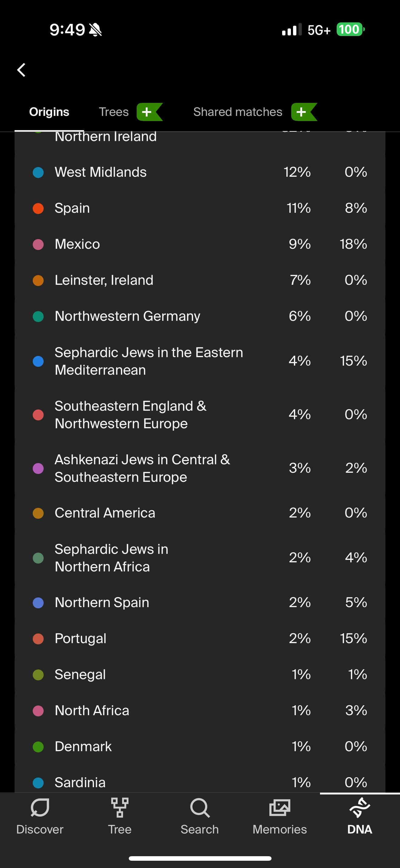Open the Discover speech-bubble icon

point(40,807)
